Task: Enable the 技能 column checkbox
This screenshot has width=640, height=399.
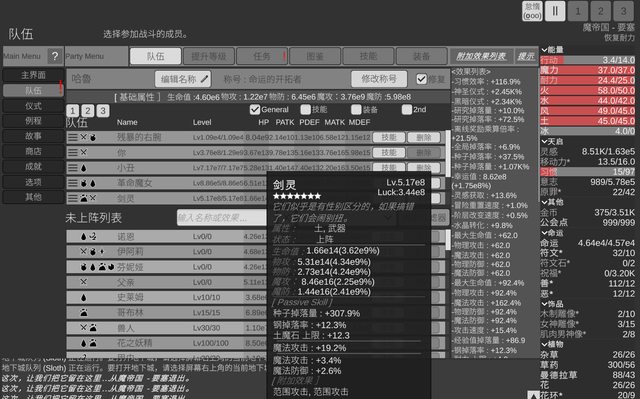Action: point(305,109)
